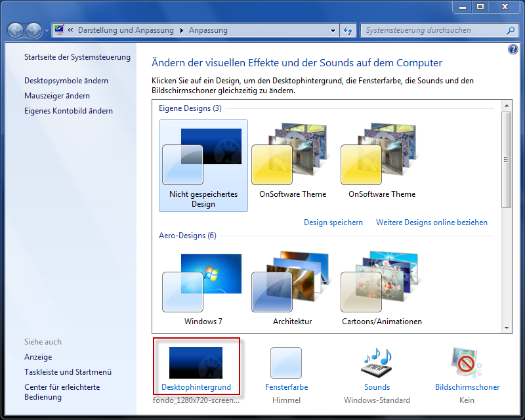Select the Windows 7 Aero theme
Screen dimensions: 525x420
click(x=203, y=282)
